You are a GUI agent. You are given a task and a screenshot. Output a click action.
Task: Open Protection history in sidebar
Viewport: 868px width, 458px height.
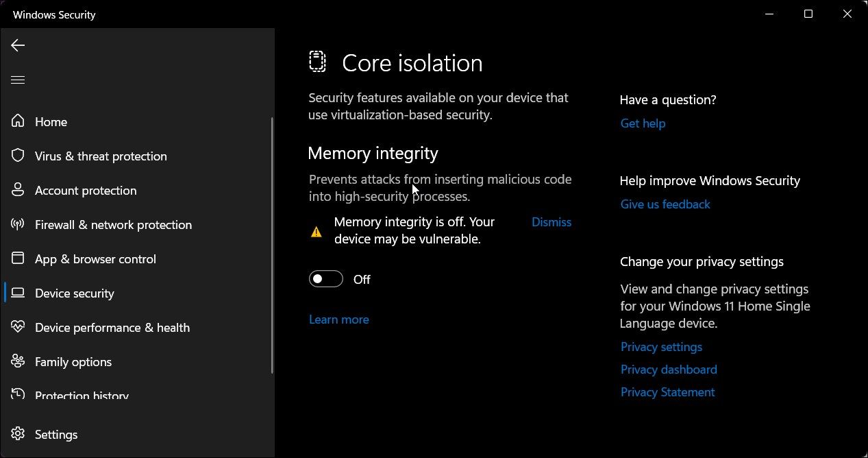coord(82,396)
